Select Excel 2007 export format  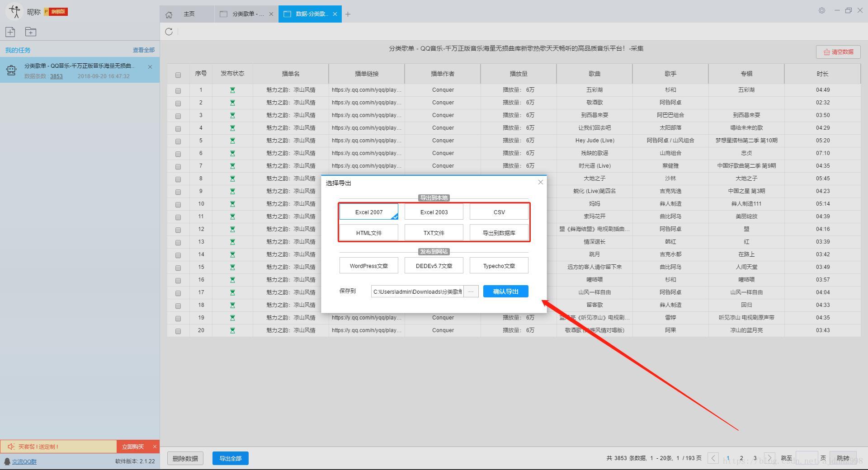369,212
